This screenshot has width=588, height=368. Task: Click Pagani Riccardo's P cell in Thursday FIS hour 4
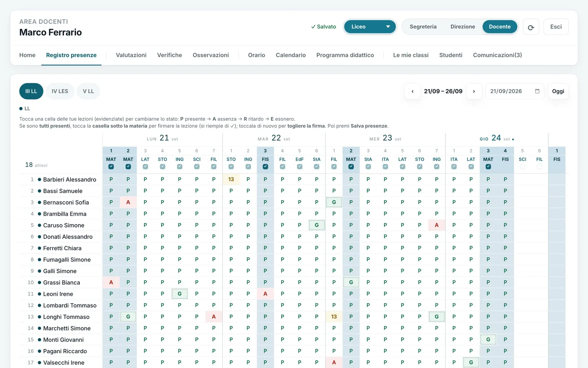[x=505, y=351]
